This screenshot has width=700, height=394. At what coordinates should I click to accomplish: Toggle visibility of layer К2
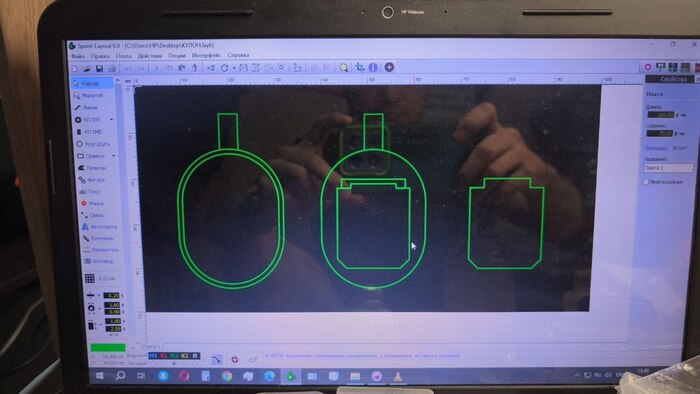(x=185, y=356)
